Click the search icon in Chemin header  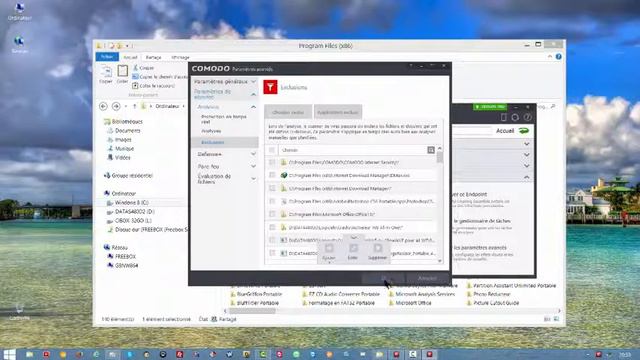click(431, 150)
